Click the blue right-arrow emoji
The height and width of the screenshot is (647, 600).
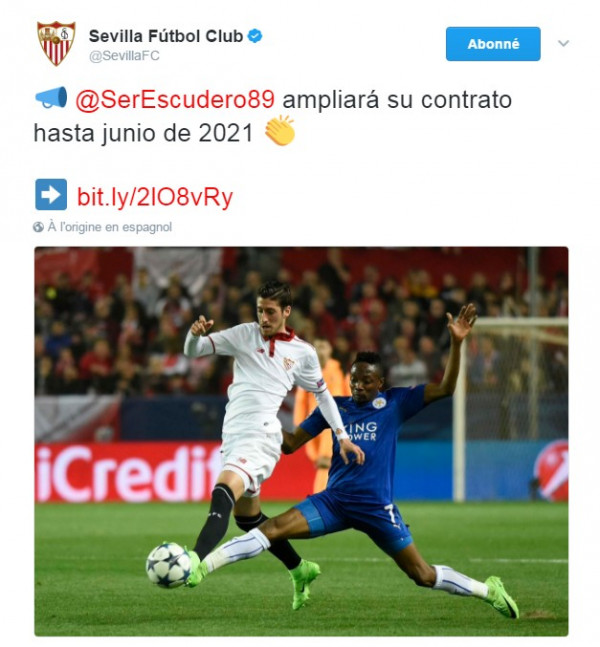coord(51,194)
